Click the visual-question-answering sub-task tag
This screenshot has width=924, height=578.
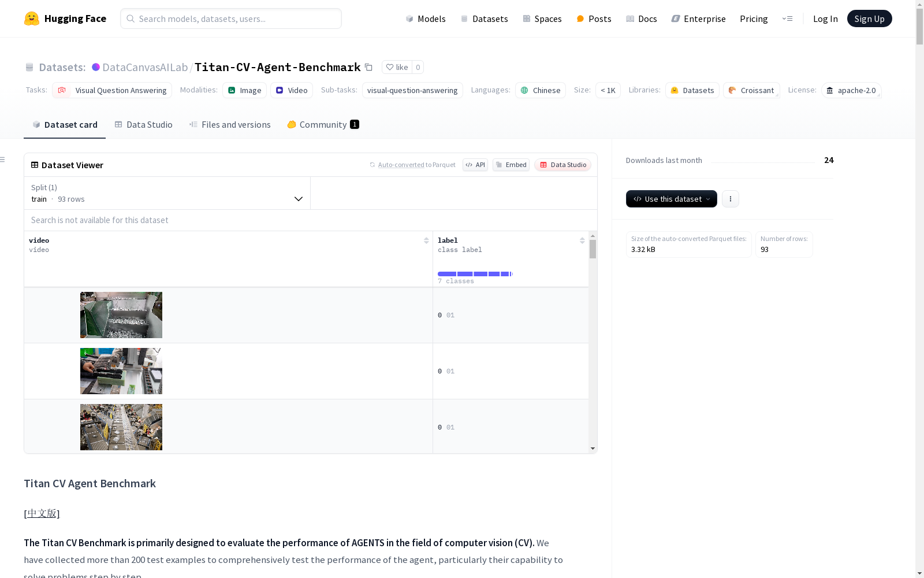pos(412,90)
